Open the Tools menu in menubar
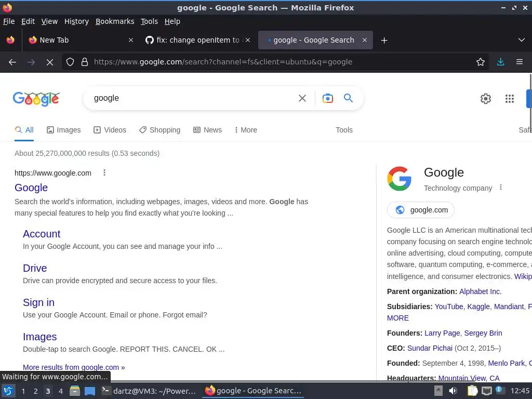This screenshot has height=399, width=532. point(149,21)
